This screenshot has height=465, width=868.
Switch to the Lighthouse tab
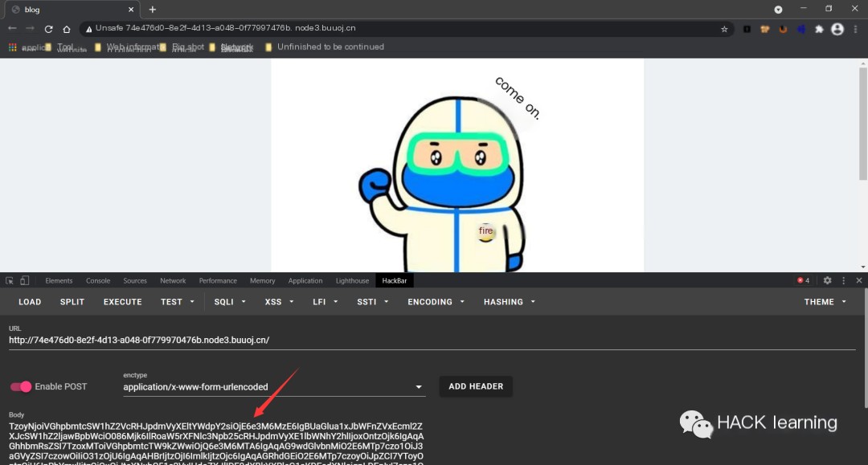coord(352,280)
